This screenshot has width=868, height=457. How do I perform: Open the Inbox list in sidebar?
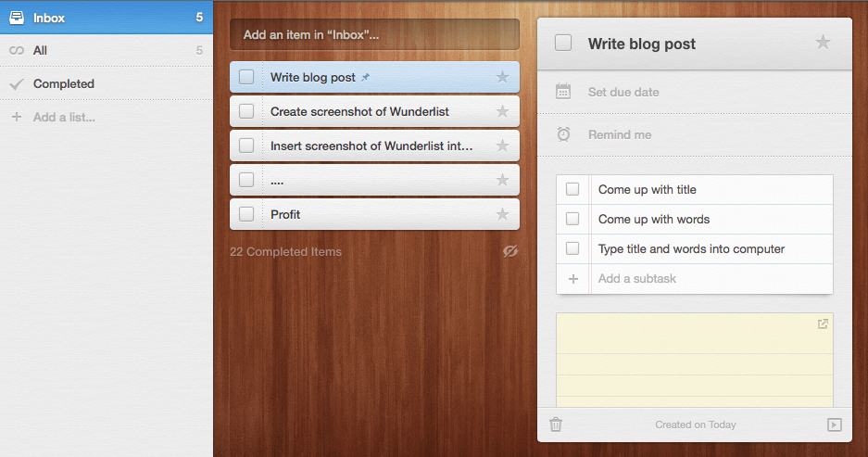(x=107, y=18)
